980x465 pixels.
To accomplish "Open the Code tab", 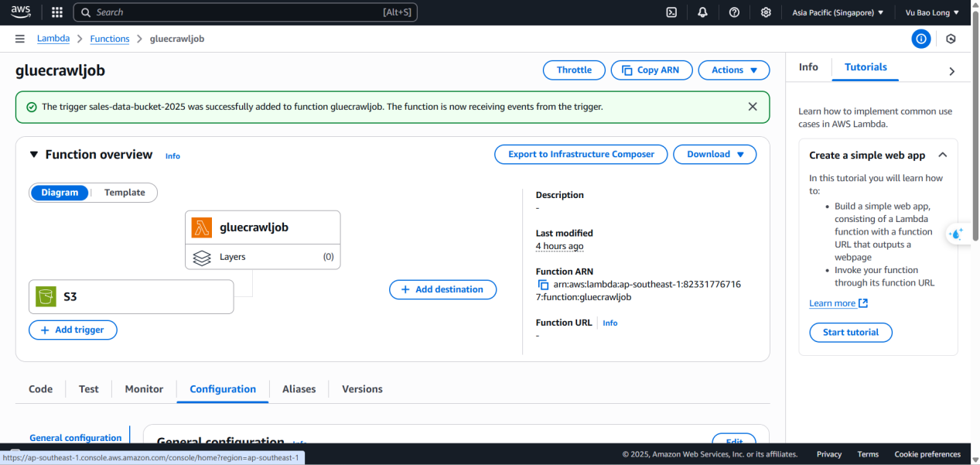I will pyautogui.click(x=41, y=389).
